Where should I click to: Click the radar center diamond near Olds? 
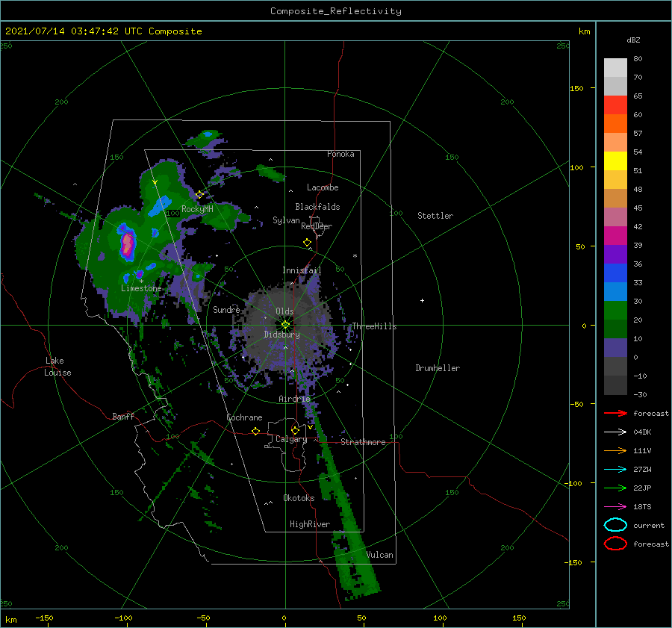click(285, 325)
